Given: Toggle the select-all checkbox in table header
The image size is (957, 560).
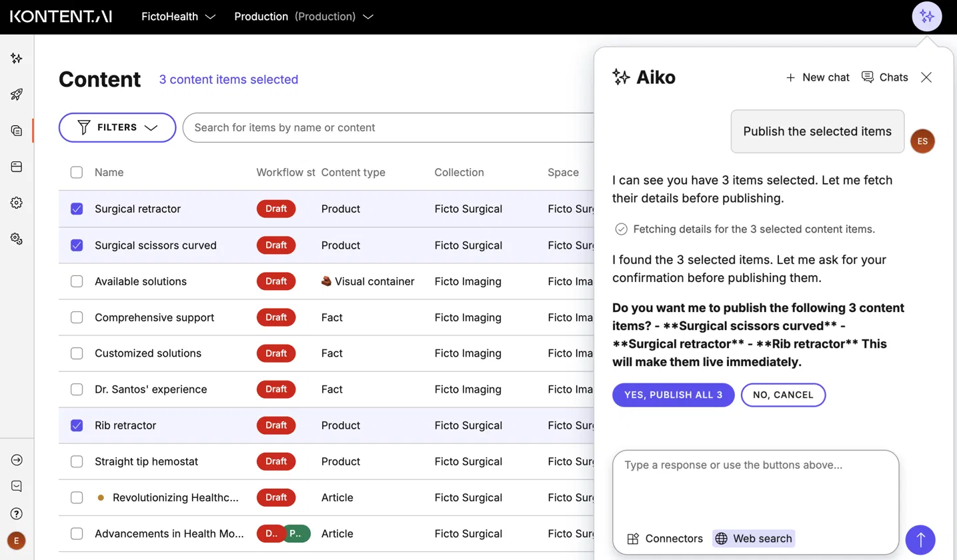Looking at the screenshot, I should pyautogui.click(x=77, y=173).
